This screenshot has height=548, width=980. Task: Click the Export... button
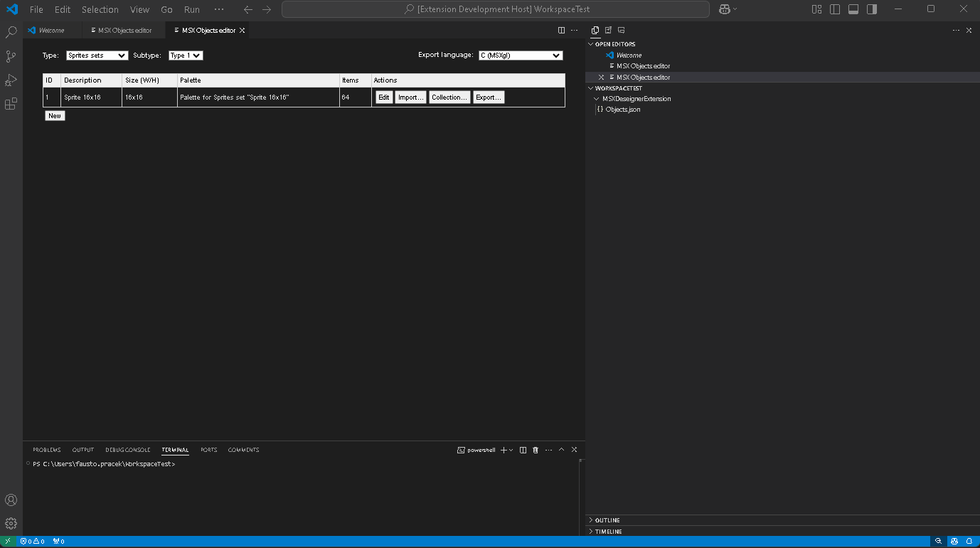coord(489,98)
